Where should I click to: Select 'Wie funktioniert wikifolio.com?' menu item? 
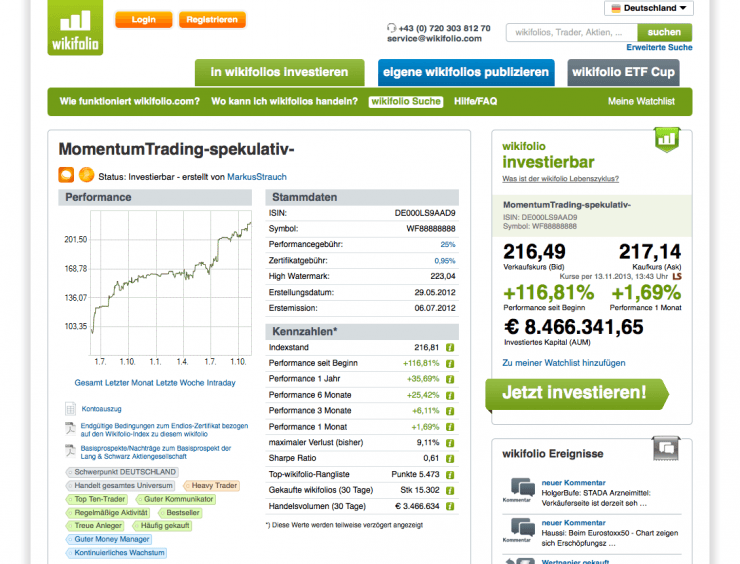[130, 101]
